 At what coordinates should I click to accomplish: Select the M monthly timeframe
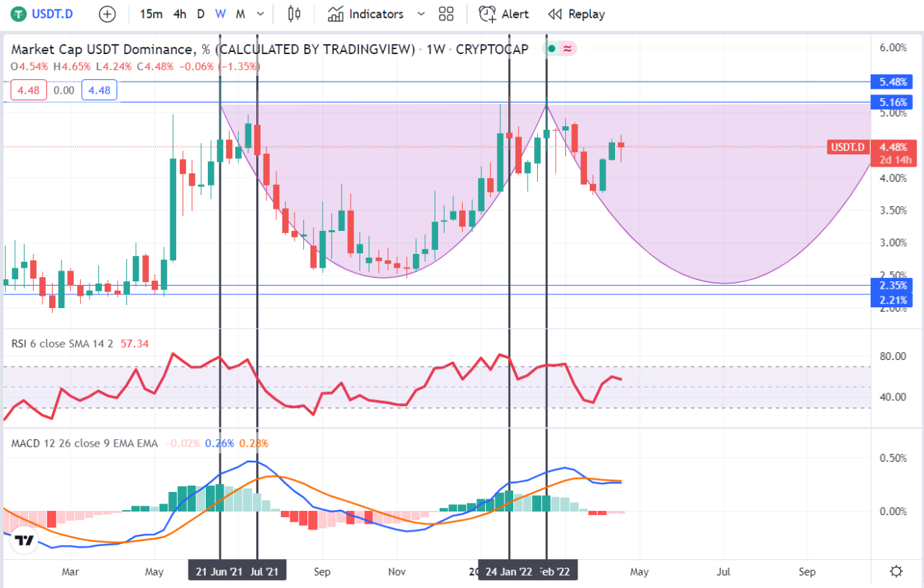240,14
